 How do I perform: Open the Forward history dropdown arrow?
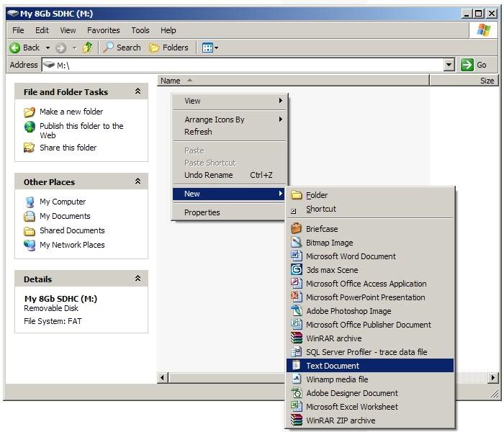click(x=74, y=48)
